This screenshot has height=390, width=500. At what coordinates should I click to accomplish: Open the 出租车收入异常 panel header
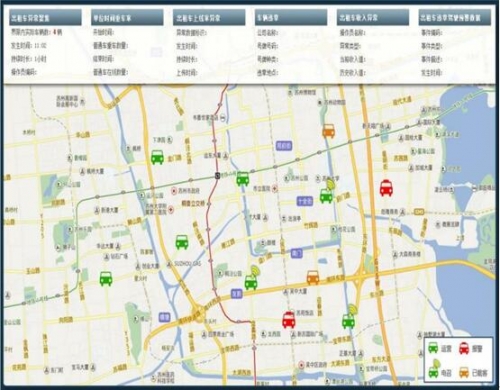(373, 17)
